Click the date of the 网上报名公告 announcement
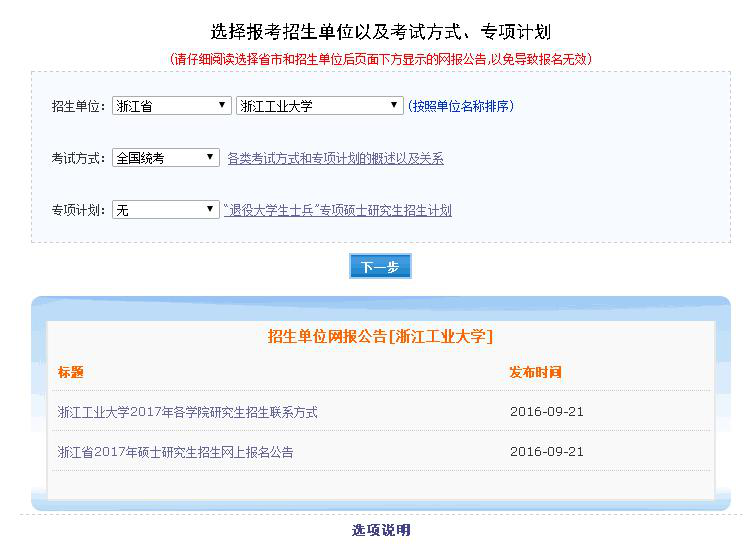Image resolution: width=748 pixels, height=552 pixels. click(546, 452)
